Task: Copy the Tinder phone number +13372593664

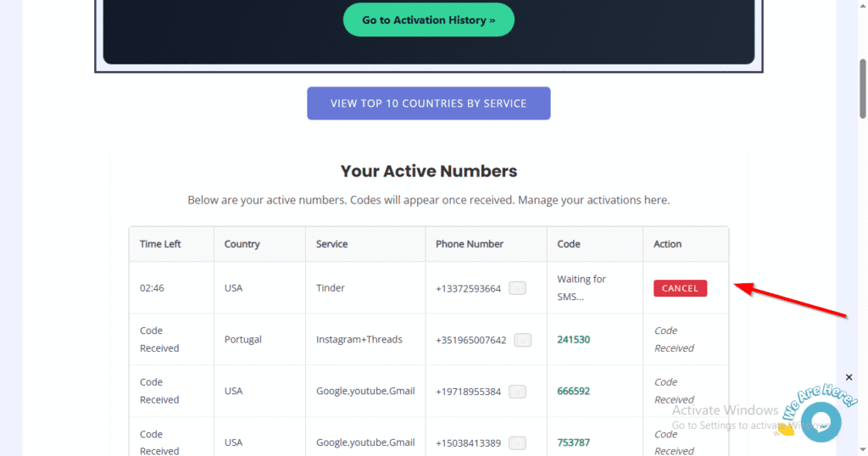Action: coord(517,288)
